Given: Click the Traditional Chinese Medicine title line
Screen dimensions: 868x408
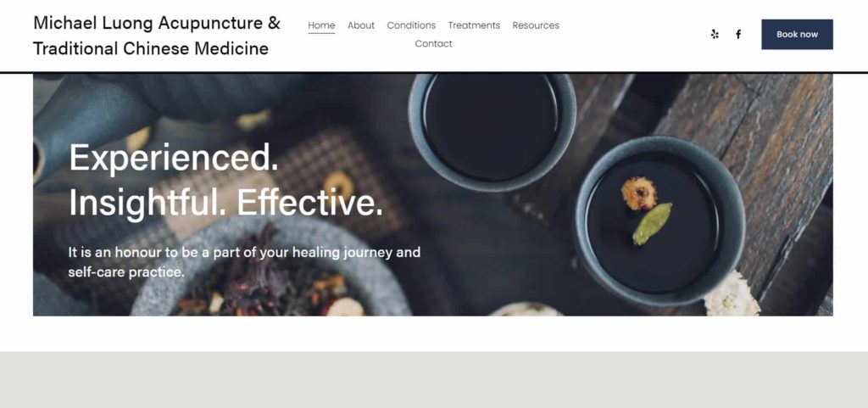Looking at the screenshot, I should point(151,48).
